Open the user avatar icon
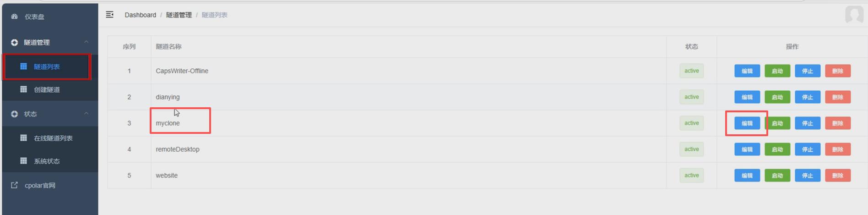 854,15
